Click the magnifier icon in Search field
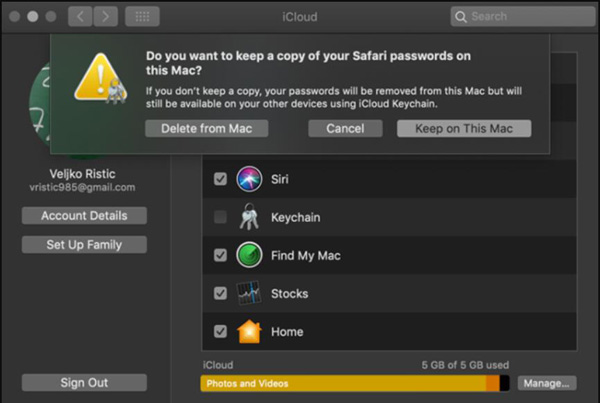Image resolution: width=600 pixels, height=403 pixels. pyautogui.click(x=461, y=16)
